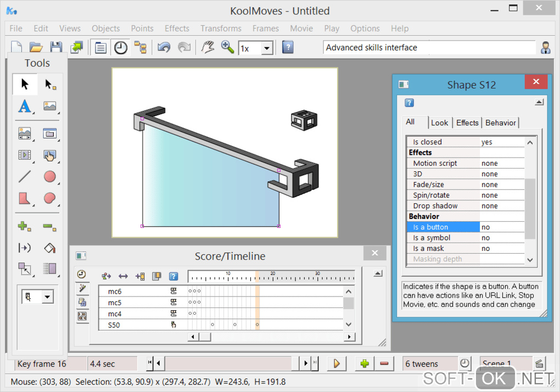Screen dimensions: 560x392
Task: Switch to the Behavior tab
Action: click(500, 123)
